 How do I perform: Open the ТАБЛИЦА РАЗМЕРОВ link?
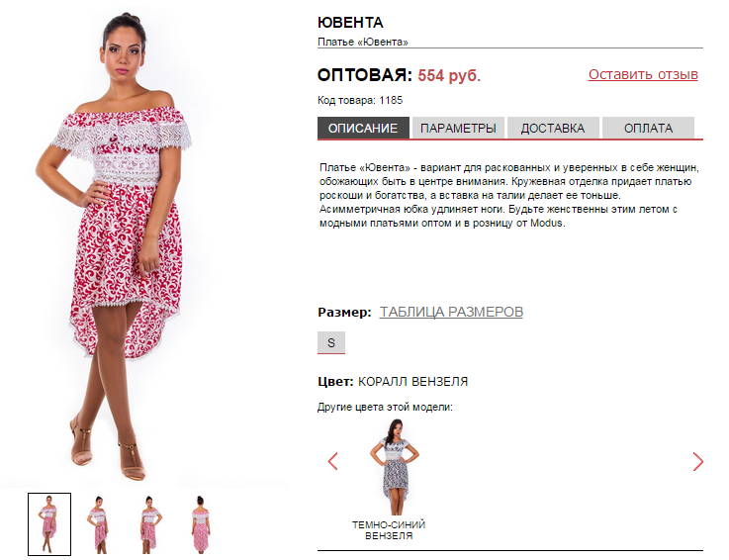[x=451, y=312]
